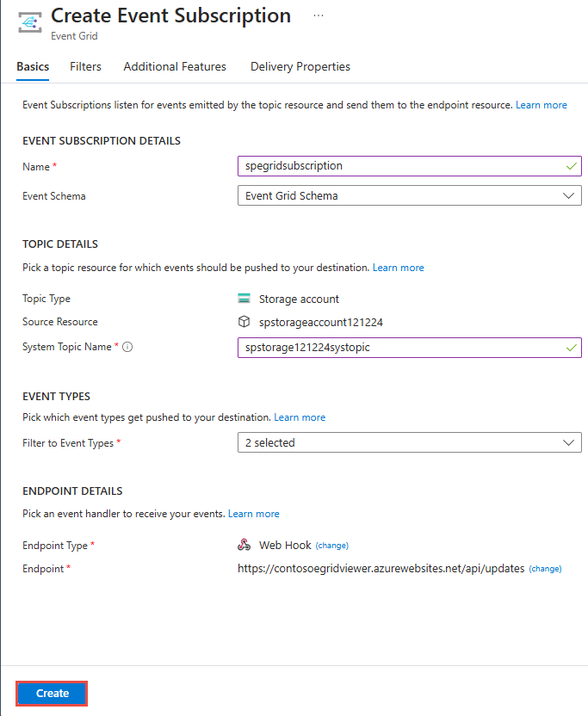Click change next to the updates endpoint URL
This screenshot has height=716, width=588.
click(545, 568)
